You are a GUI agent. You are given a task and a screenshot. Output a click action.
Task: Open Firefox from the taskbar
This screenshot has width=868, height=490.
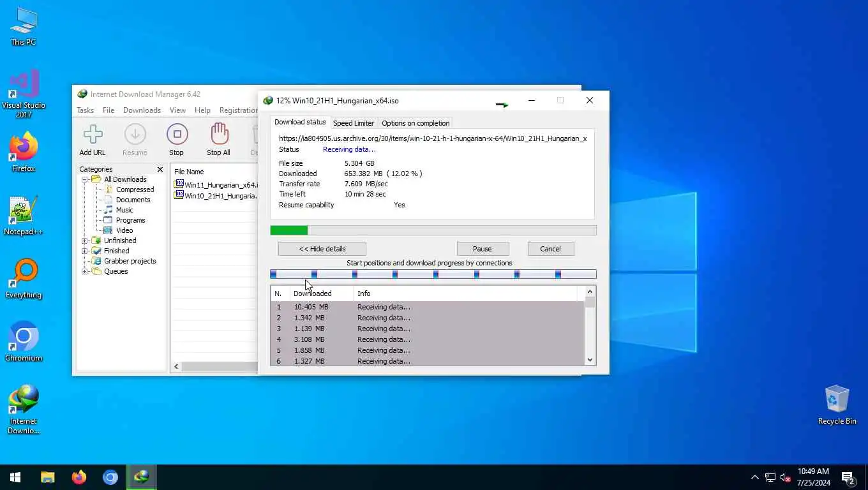pyautogui.click(x=79, y=477)
